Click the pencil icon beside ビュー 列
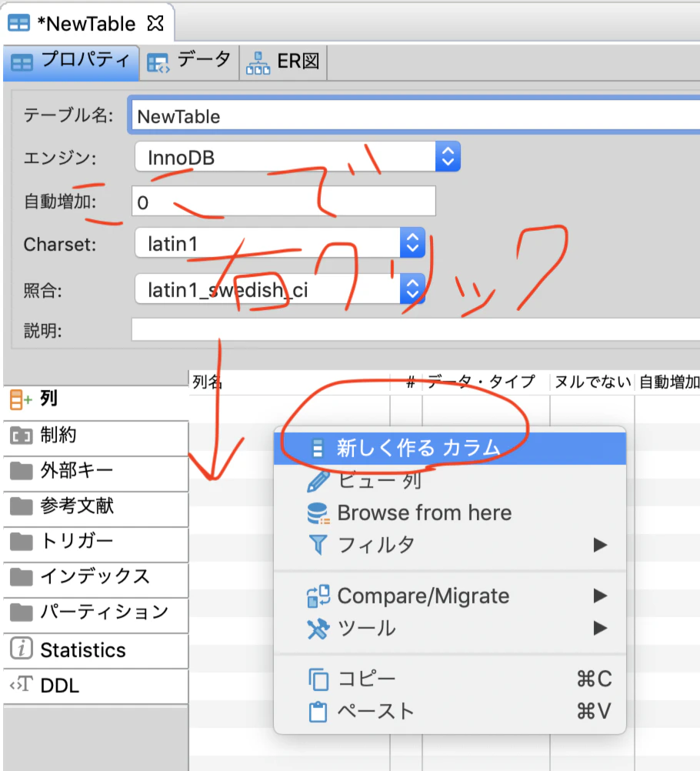Image resolution: width=700 pixels, height=771 pixels. click(318, 481)
